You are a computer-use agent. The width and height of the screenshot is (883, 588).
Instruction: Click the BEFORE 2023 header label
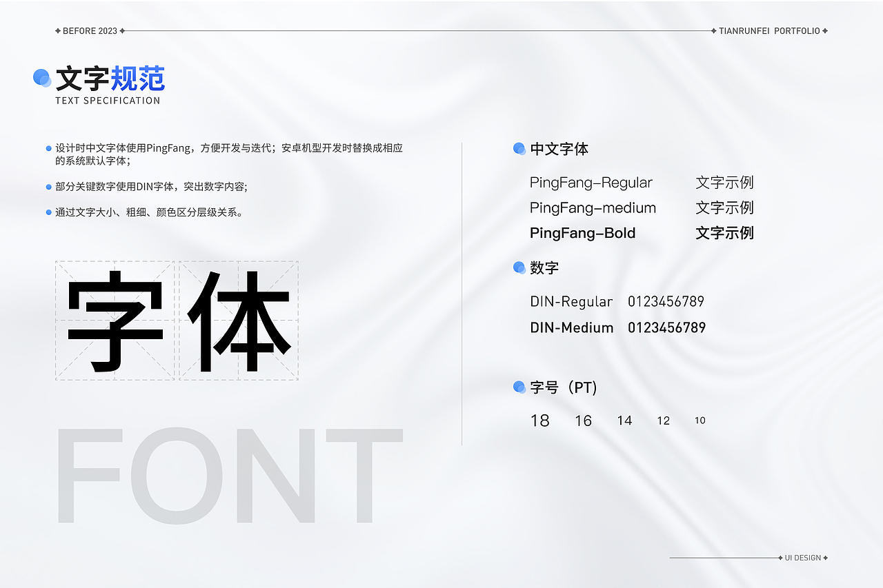[x=90, y=31]
